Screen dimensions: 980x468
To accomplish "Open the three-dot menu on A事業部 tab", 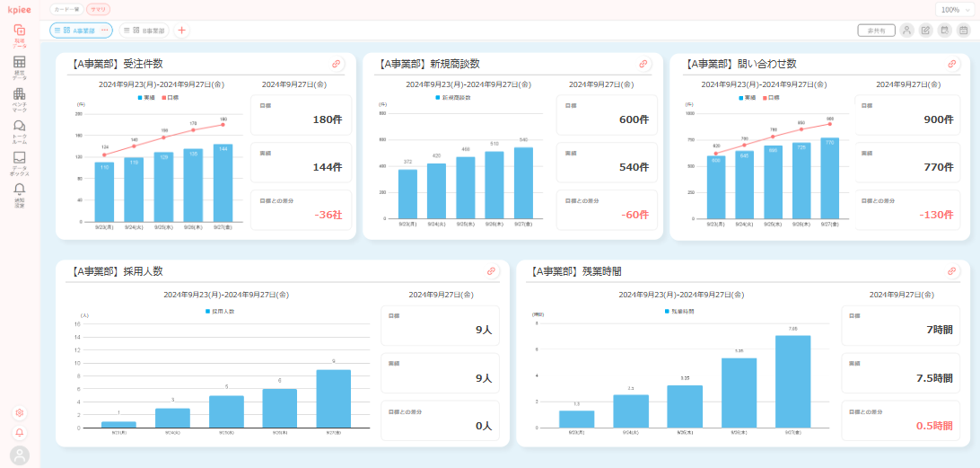I will click(104, 30).
